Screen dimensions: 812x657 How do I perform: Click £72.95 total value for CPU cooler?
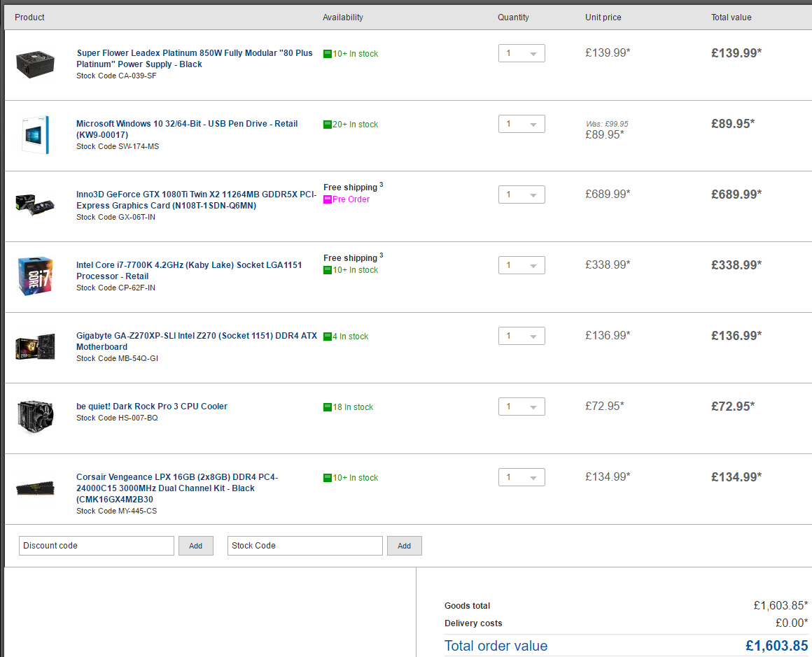click(733, 407)
